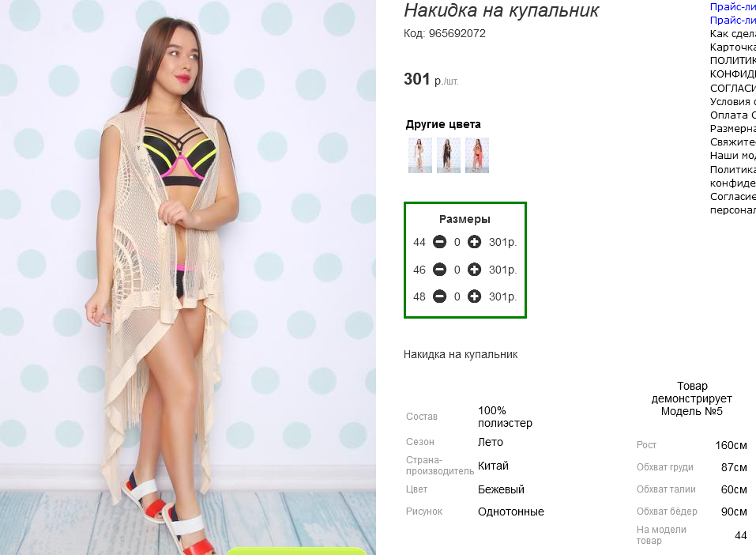
Task: Open the 'Свяжитес…' contact link
Action: tap(733, 142)
